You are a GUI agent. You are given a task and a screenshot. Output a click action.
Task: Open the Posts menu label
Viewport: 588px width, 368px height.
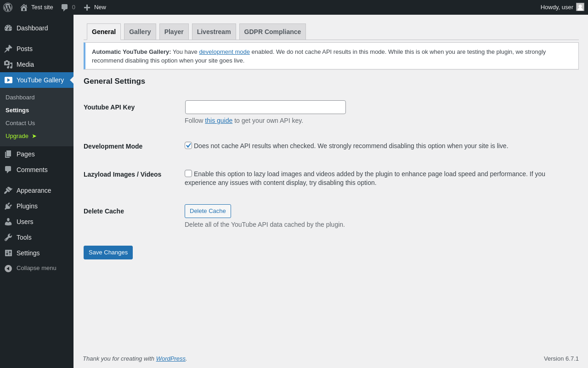tap(24, 49)
